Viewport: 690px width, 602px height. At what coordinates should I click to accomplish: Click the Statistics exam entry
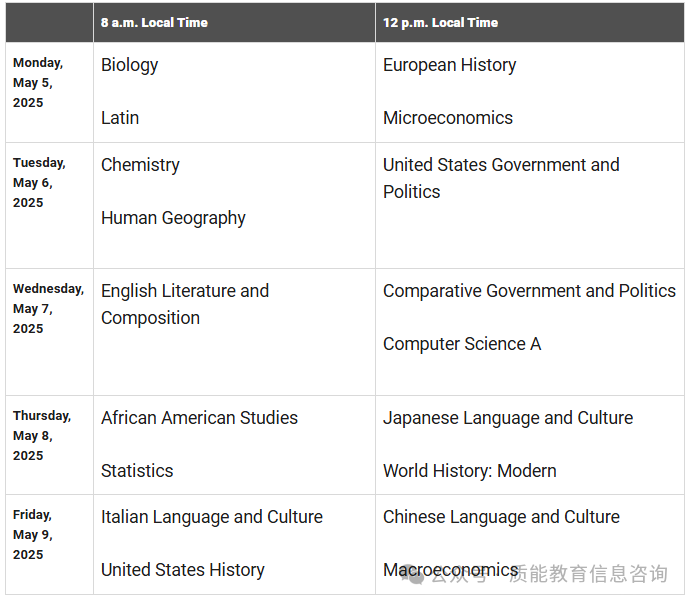[x=137, y=471]
